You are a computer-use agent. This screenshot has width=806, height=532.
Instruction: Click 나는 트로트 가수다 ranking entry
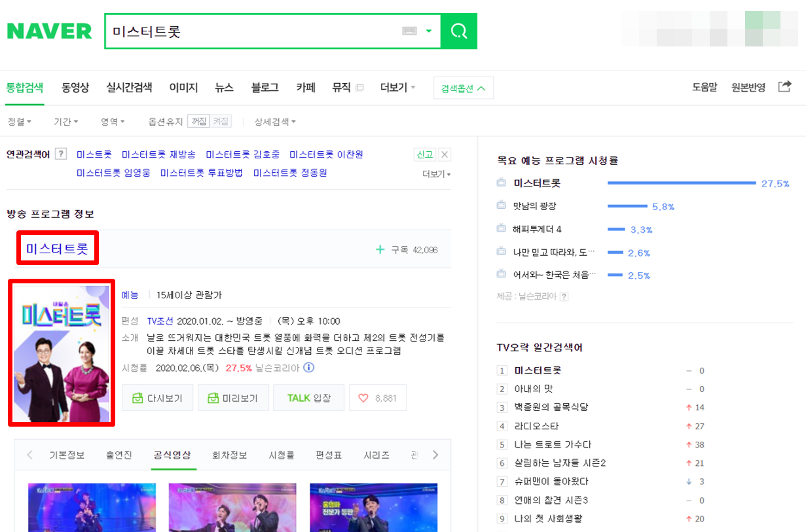(x=553, y=444)
